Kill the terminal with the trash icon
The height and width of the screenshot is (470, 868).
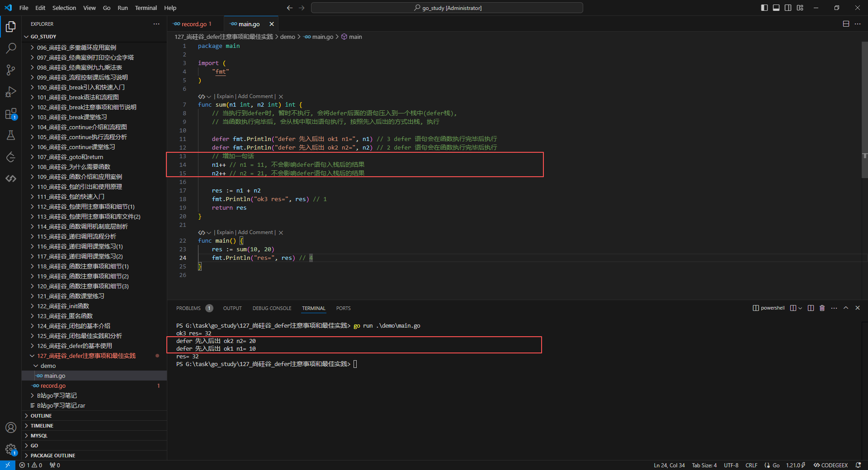pos(822,308)
